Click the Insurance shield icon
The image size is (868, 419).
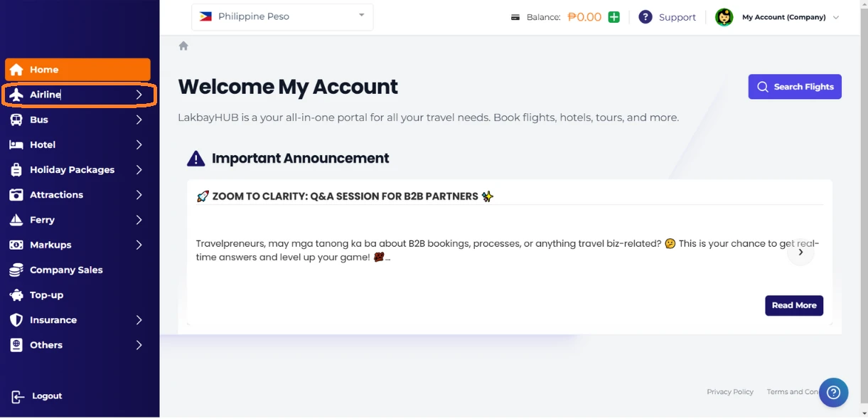(x=16, y=320)
